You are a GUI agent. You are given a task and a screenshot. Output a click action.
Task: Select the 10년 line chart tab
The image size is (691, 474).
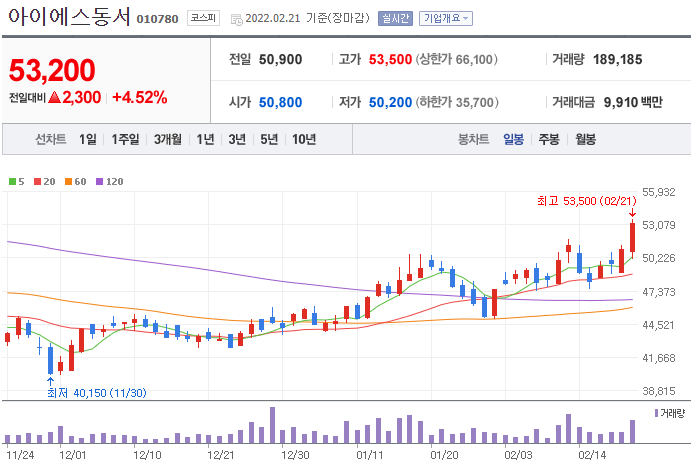[x=304, y=140]
